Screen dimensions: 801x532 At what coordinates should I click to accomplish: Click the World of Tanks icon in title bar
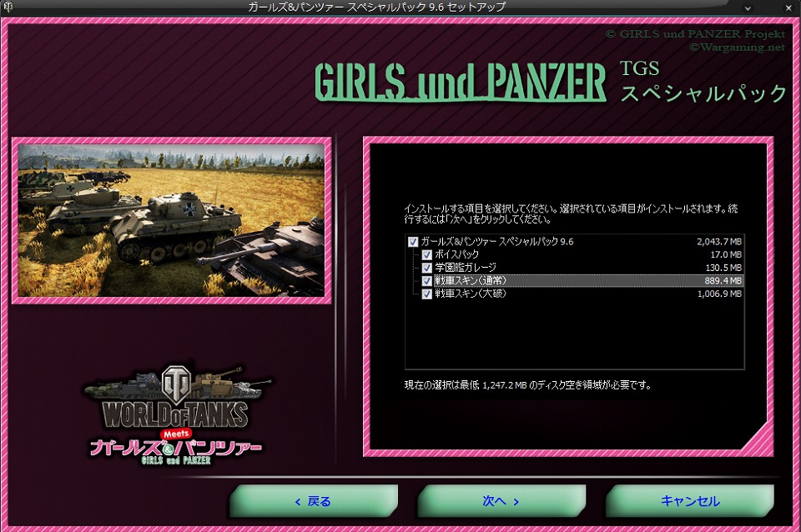pos(8,8)
